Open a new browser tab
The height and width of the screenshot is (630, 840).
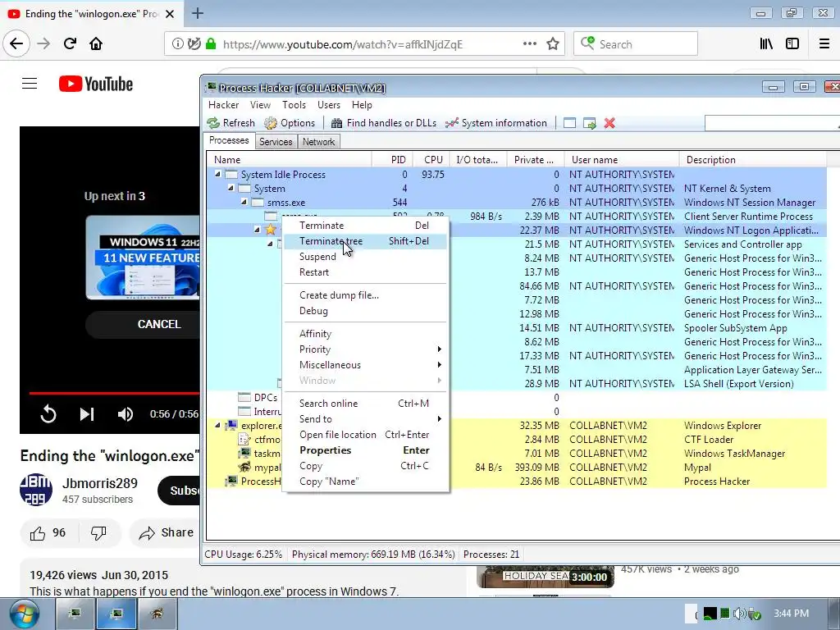tap(198, 13)
